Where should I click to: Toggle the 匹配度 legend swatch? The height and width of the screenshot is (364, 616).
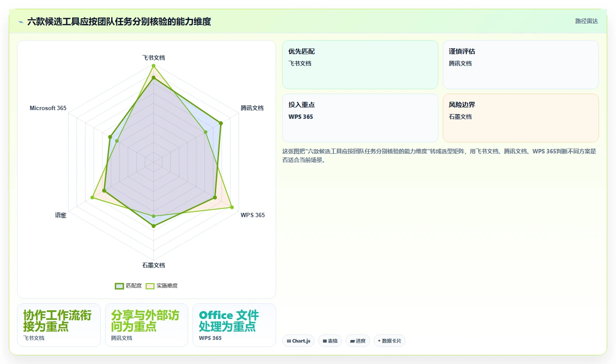[119, 286]
